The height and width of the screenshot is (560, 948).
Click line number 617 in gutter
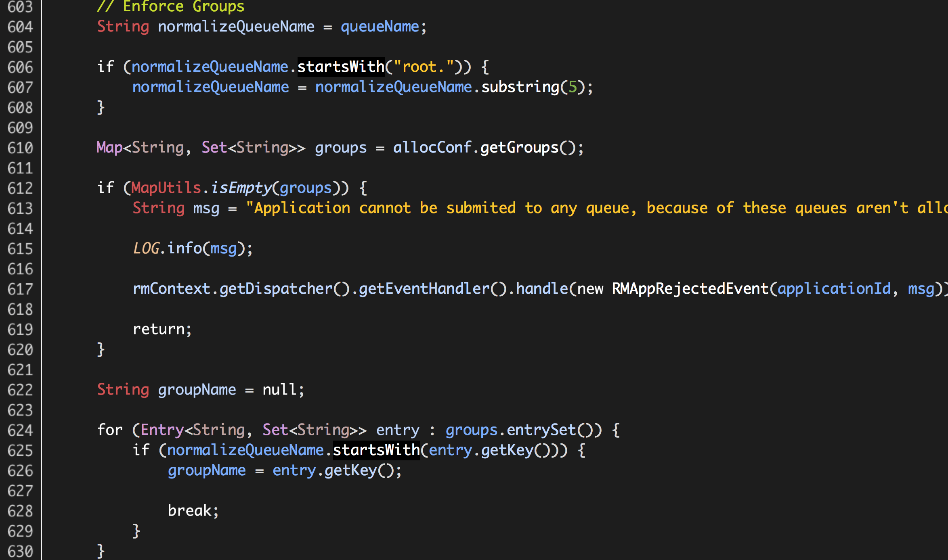click(x=20, y=289)
